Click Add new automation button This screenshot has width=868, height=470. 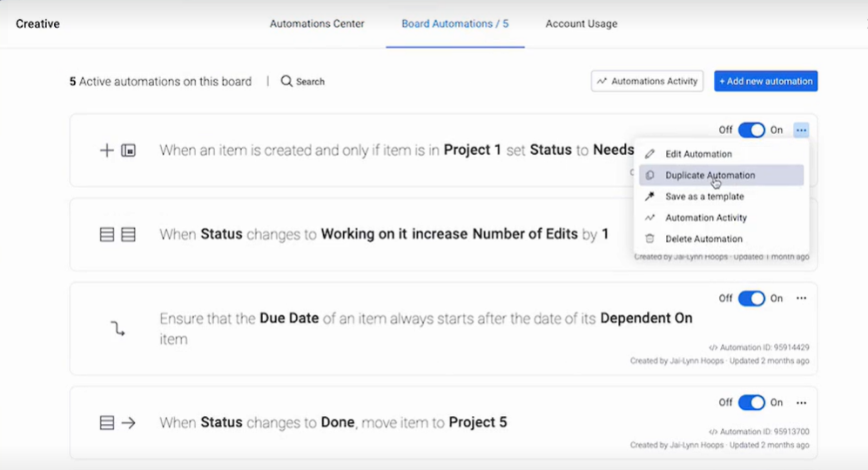click(x=765, y=81)
